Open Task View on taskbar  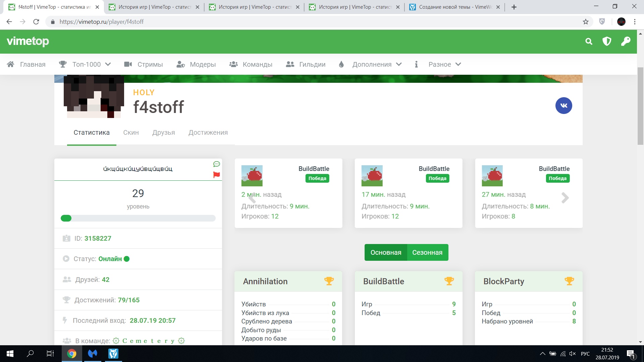(50, 354)
